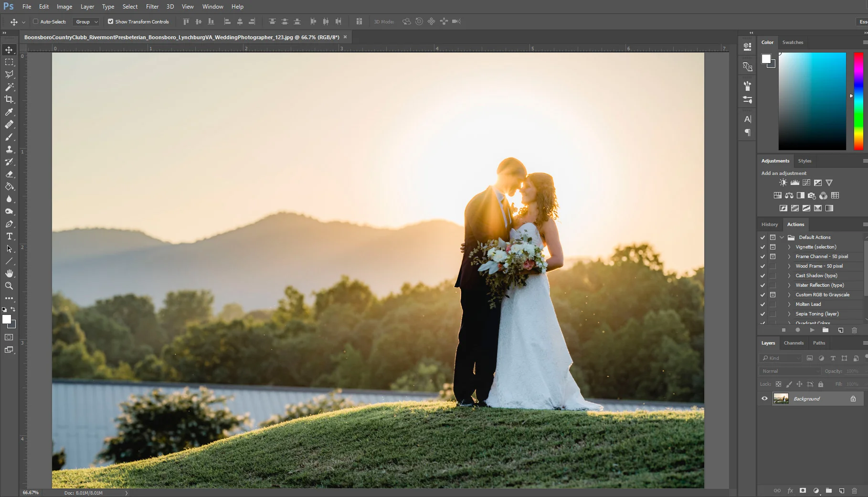
Task: Expand the Vignette (selection) action
Action: pos(788,247)
